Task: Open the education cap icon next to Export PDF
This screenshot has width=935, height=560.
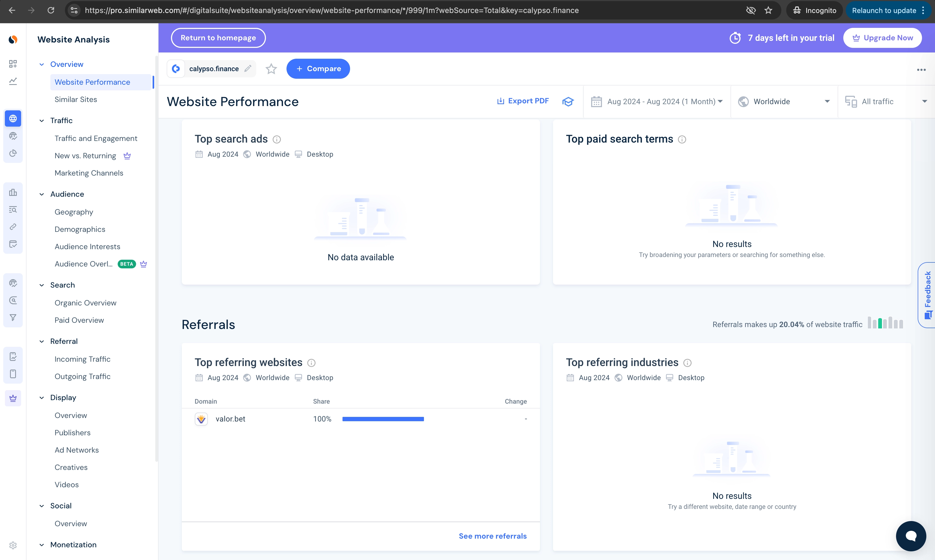Action: [x=568, y=101]
